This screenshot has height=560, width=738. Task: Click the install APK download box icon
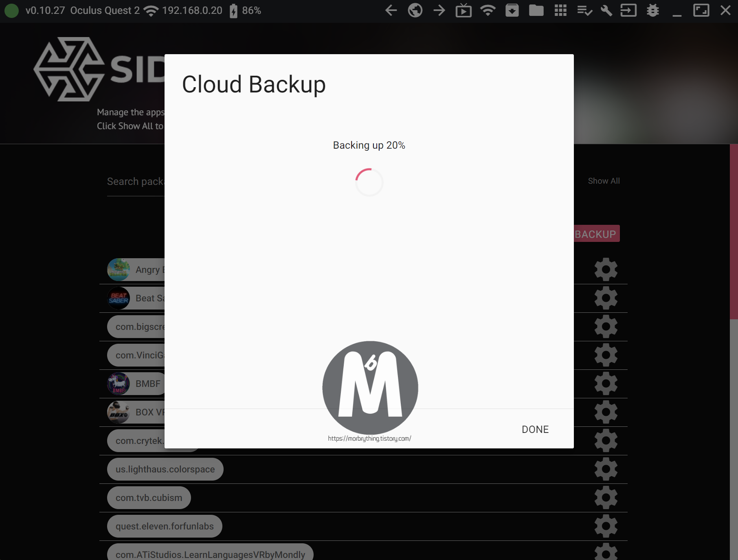tap(512, 11)
